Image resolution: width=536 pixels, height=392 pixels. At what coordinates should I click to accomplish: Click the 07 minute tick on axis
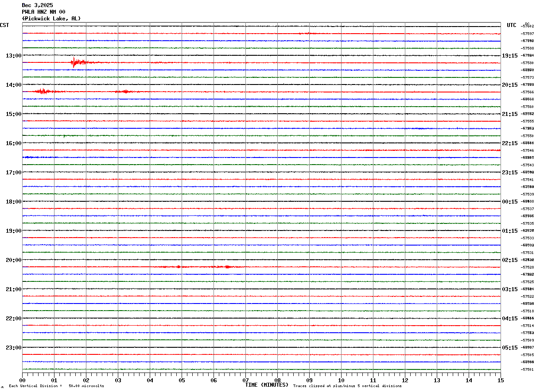pyautogui.click(x=245, y=380)
